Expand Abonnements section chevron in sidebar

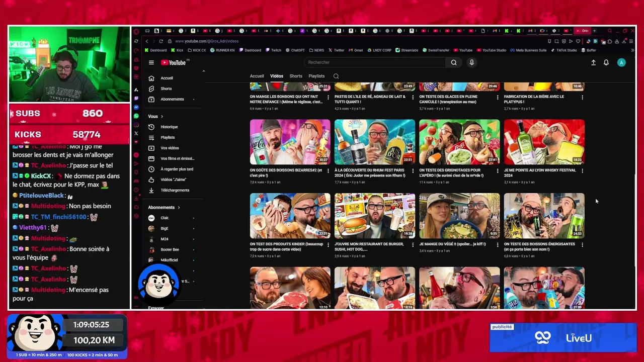click(x=179, y=208)
